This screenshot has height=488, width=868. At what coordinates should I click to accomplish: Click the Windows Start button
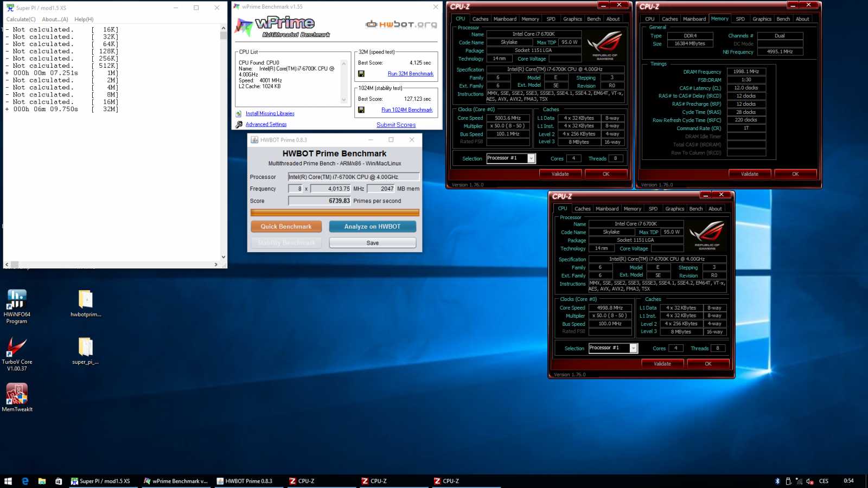pyautogui.click(x=8, y=481)
